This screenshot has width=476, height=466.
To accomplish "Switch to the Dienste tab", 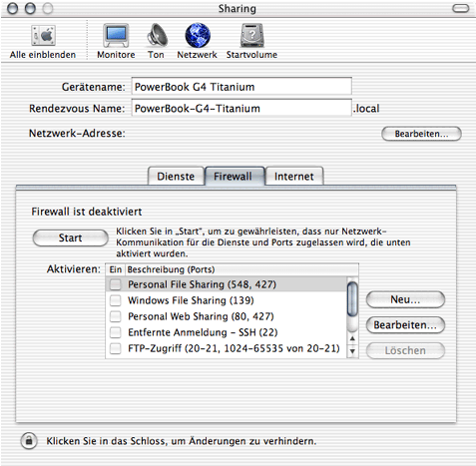I will pos(176,176).
